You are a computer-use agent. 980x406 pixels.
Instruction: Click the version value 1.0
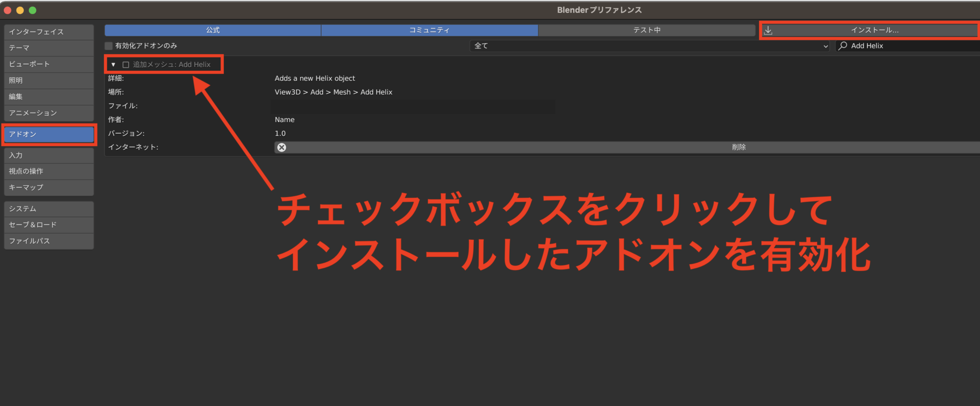tap(280, 134)
